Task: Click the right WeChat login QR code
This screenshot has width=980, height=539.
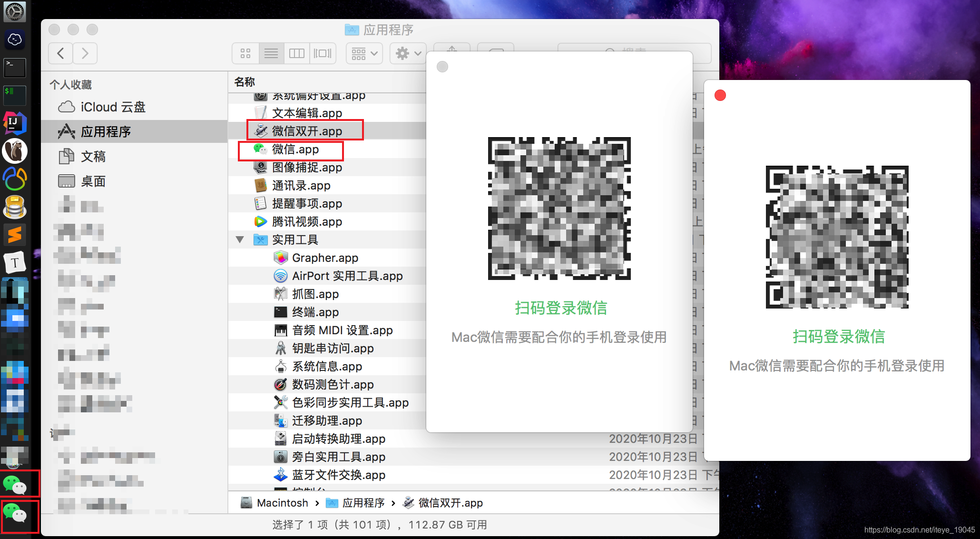Action: point(837,237)
